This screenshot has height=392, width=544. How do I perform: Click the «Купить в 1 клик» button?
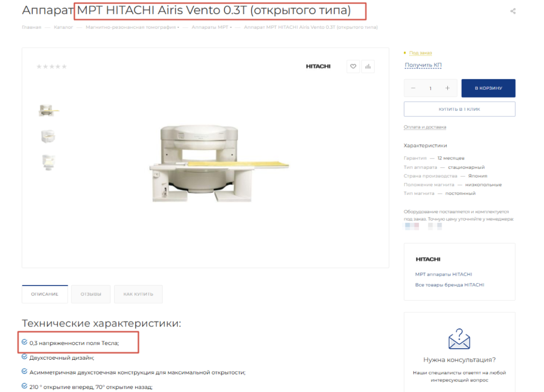(459, 109)
